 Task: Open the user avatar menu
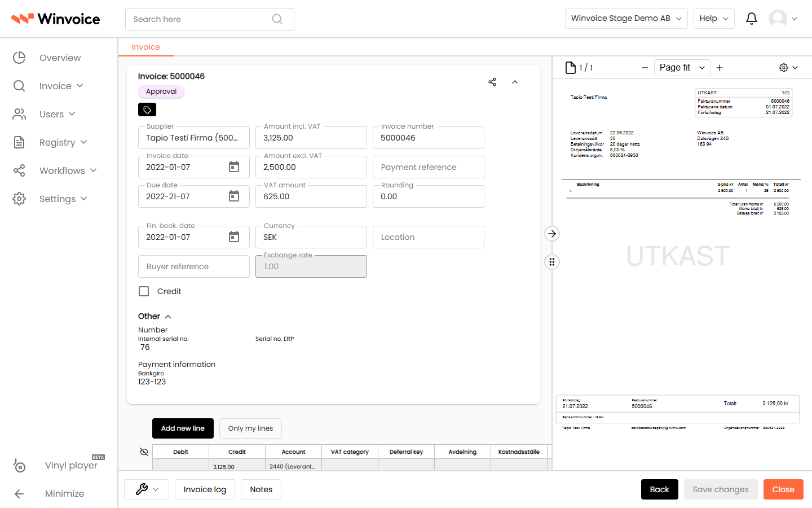783,19
